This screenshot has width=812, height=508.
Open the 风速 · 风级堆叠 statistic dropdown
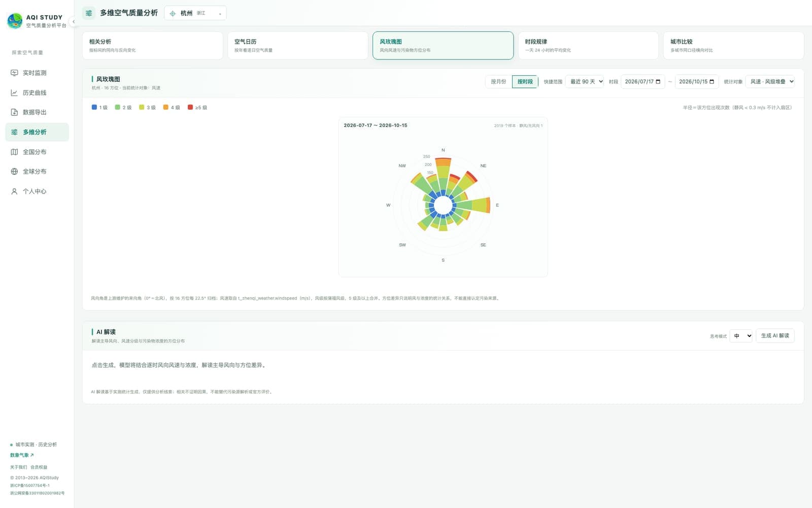pyautogui.click(x=770, y=82)
